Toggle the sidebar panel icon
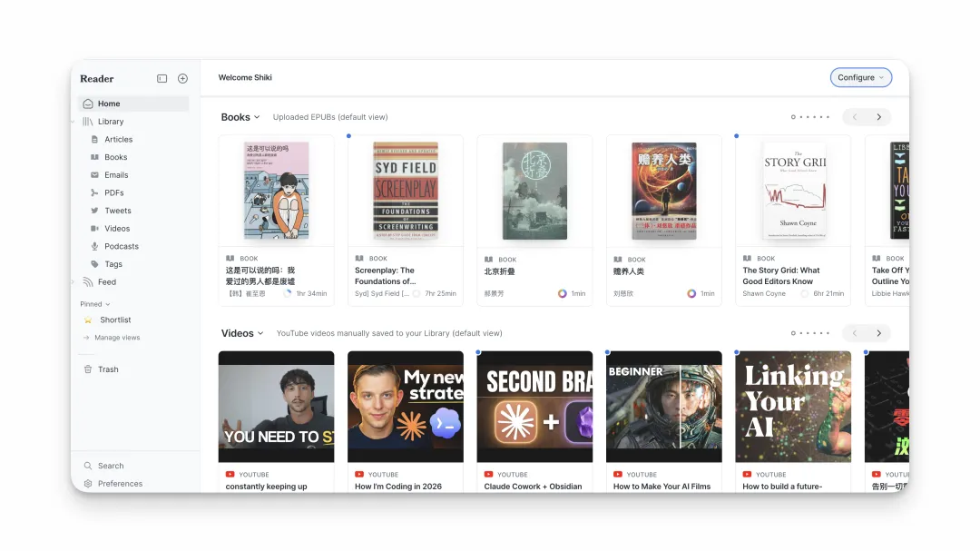980x551 pixels. [162, 79]
